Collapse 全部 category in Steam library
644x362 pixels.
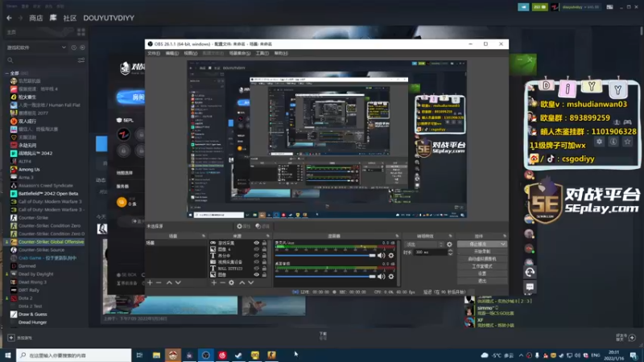[7, 73]
